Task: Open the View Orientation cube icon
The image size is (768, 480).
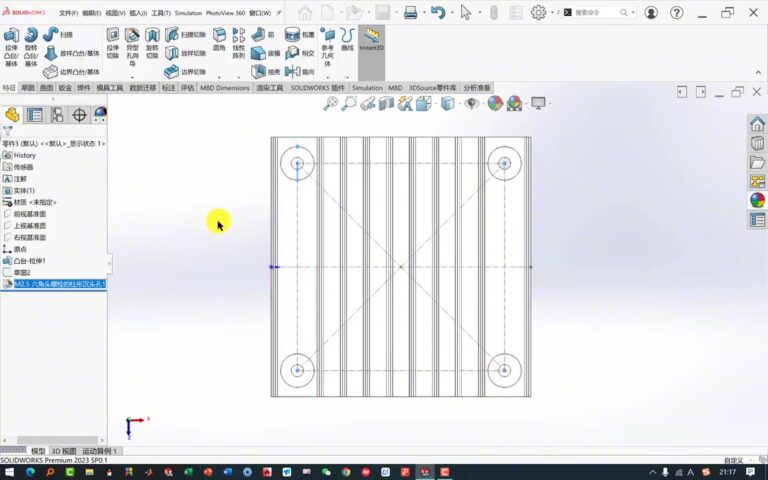Action: point(424,103)
